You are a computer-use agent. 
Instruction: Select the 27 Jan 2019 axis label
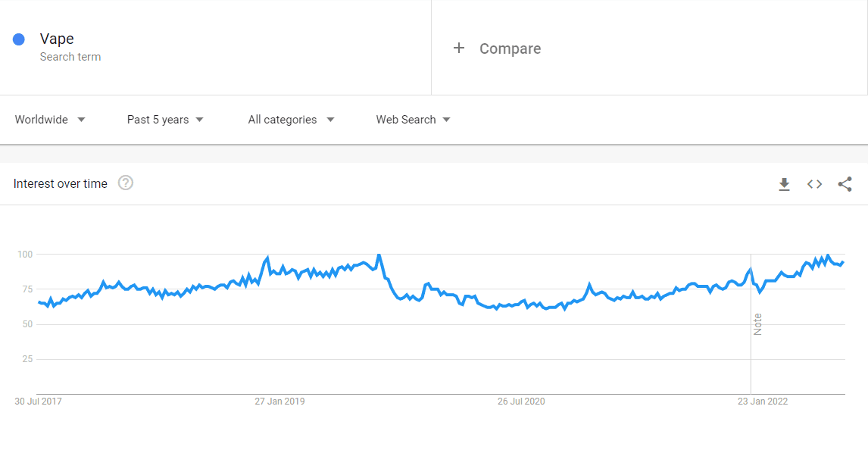coord(279,402)
